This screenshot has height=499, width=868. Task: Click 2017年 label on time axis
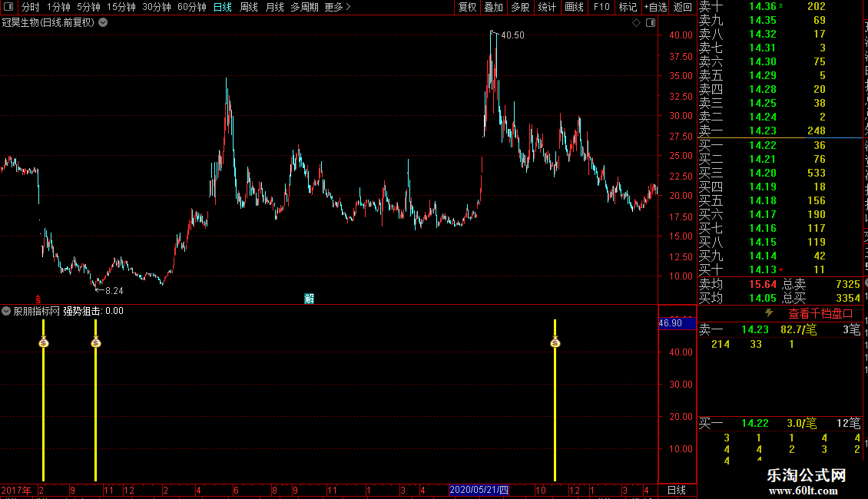point(16,490)
